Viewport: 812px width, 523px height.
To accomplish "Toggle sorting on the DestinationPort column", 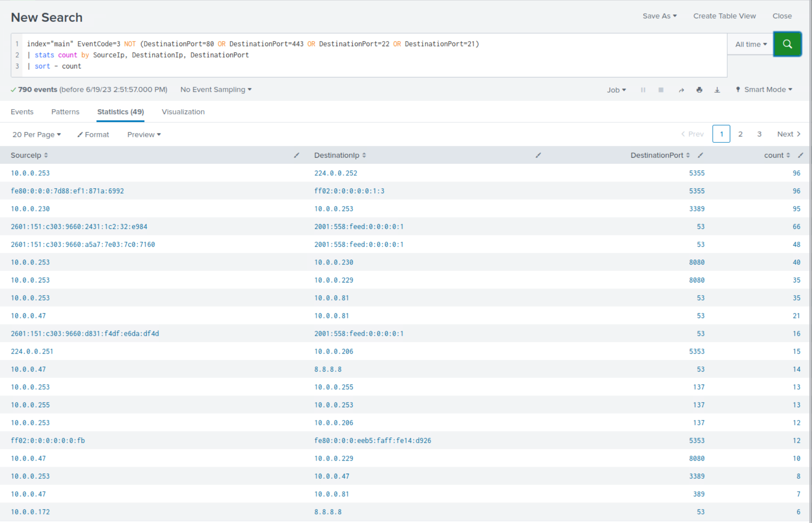I will click(x=689, y=155).
